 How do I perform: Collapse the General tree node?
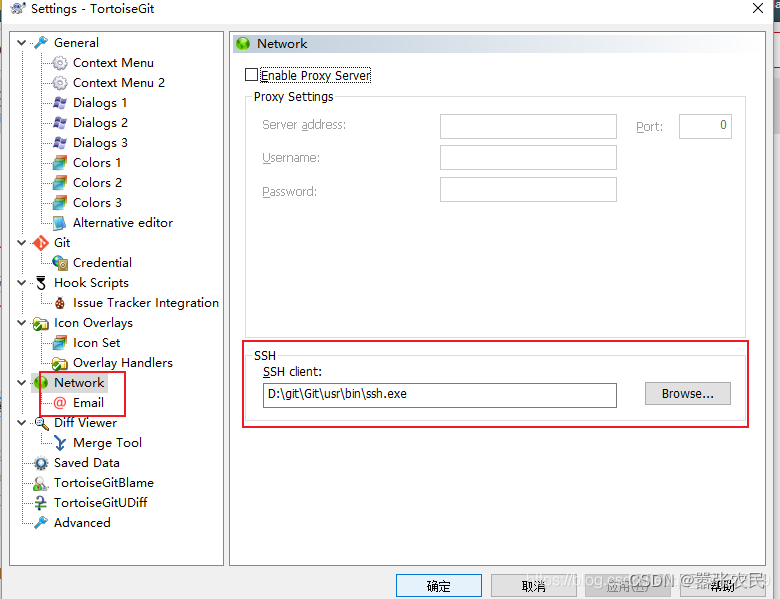21,43
